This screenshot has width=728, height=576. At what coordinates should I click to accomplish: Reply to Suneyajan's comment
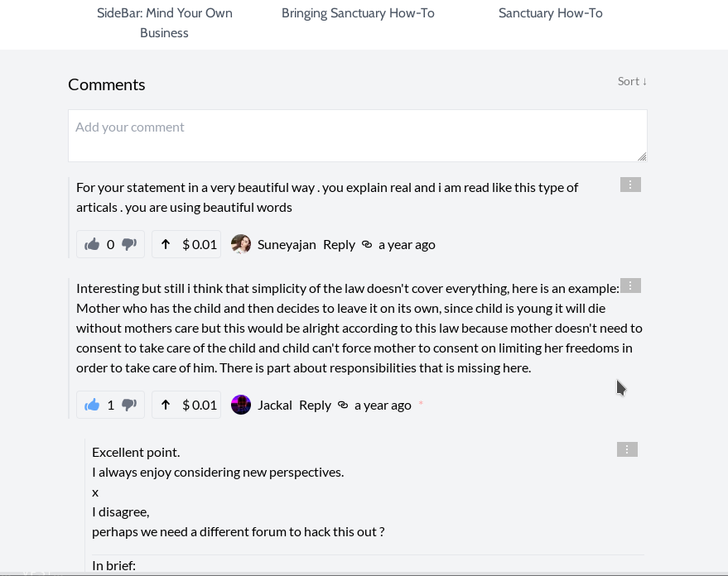(339, 244)
